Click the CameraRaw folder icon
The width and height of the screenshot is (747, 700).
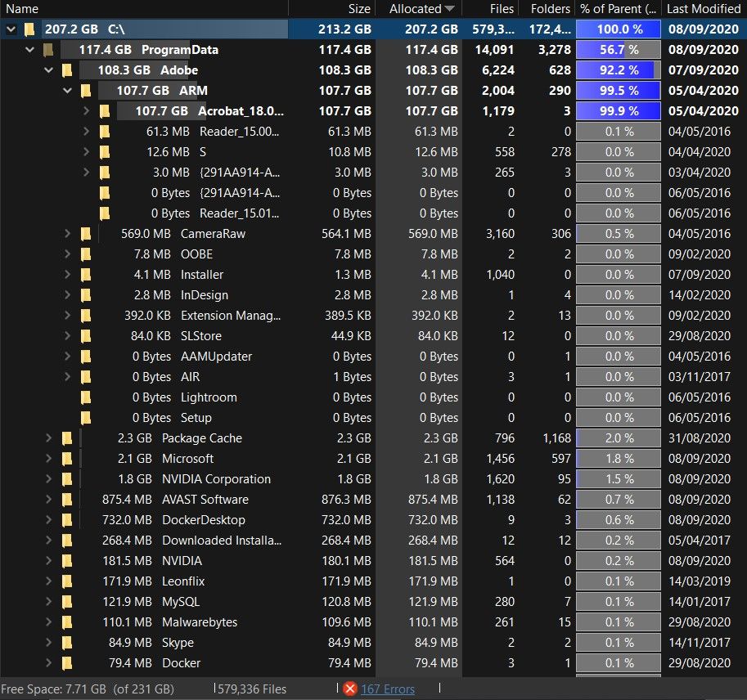pyautogui.click(x=86, y=234)
